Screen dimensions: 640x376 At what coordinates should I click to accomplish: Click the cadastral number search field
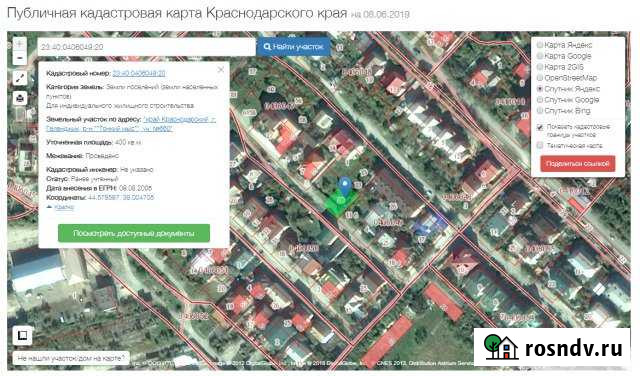pyautogui.click(x=147, y=47)
